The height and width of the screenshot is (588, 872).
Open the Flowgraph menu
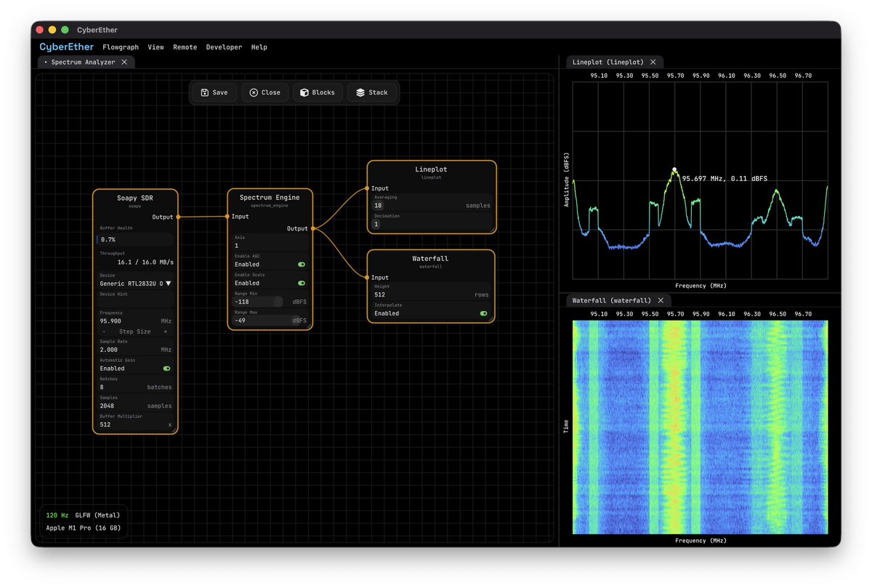pyautogui.click(x=121, y=47)
